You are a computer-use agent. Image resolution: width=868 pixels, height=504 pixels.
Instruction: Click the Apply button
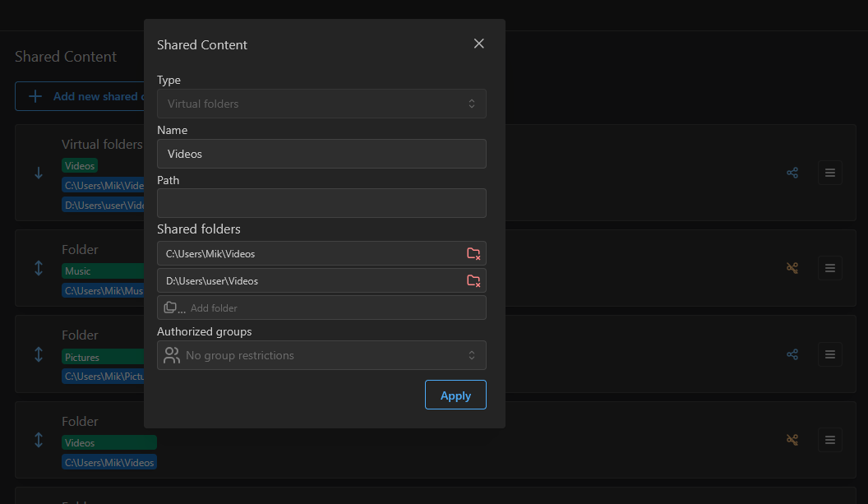pos(455,395)
